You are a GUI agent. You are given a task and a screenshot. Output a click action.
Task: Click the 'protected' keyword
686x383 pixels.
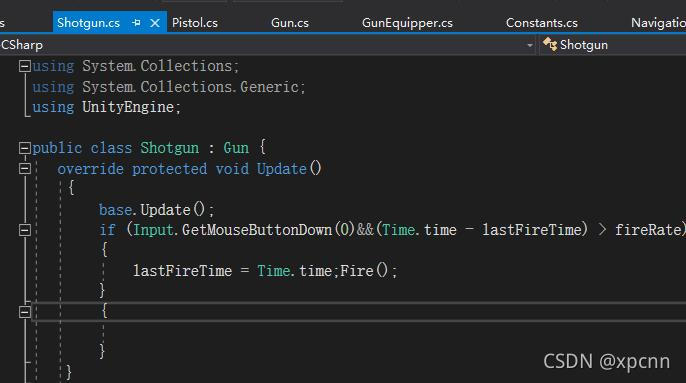pos(169,169)
